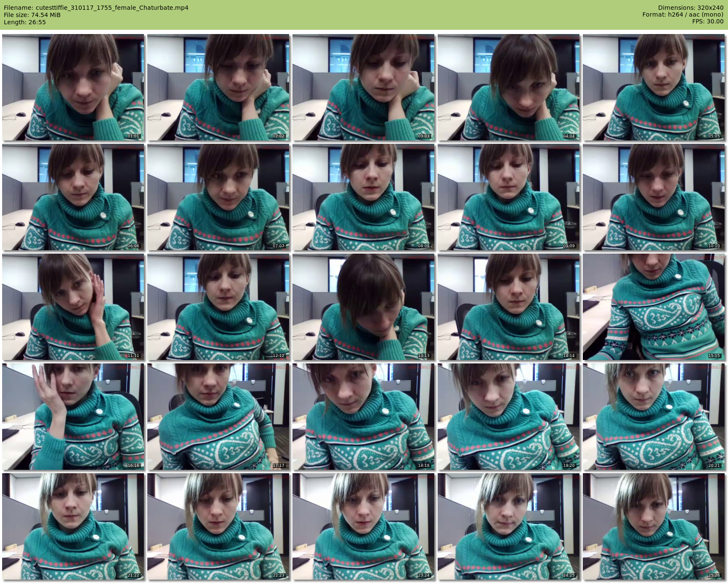Choose the frame marked 24:25
Image resolution: width=728 pixels, height=583 pixels.
point(509,526)
